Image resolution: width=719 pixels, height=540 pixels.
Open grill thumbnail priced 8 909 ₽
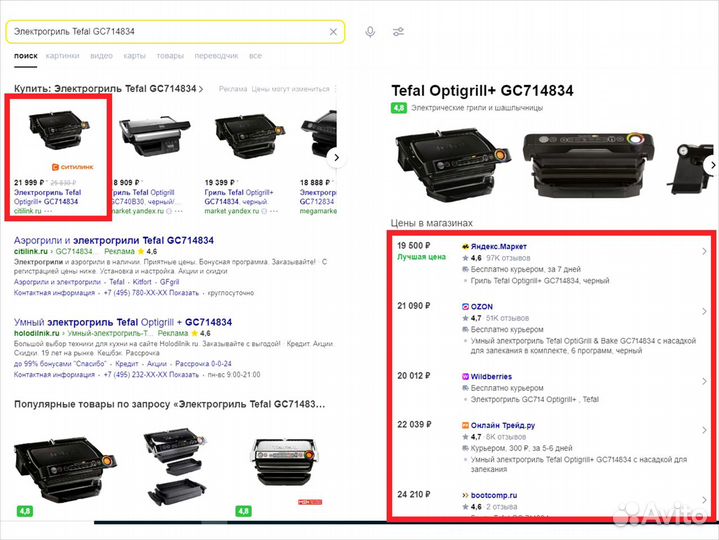(x=153, y=137)
